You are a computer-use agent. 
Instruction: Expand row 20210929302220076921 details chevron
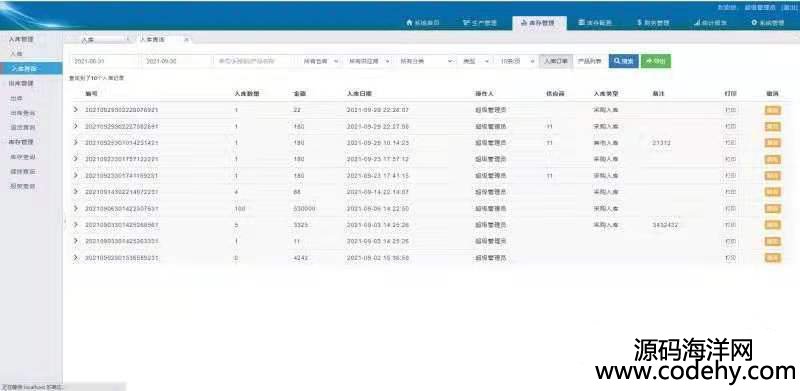tap(76, 110)
